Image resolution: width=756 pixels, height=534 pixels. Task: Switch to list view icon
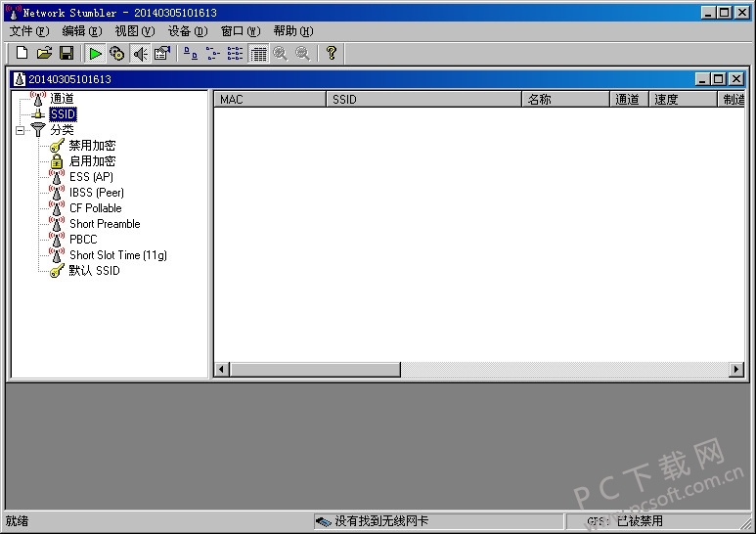[236, 54]
